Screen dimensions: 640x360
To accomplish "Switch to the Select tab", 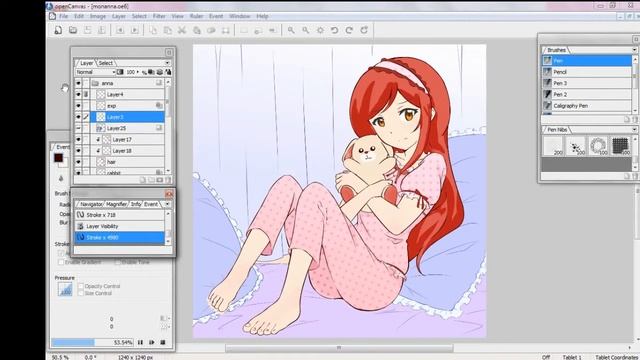I will click(105, 63).
